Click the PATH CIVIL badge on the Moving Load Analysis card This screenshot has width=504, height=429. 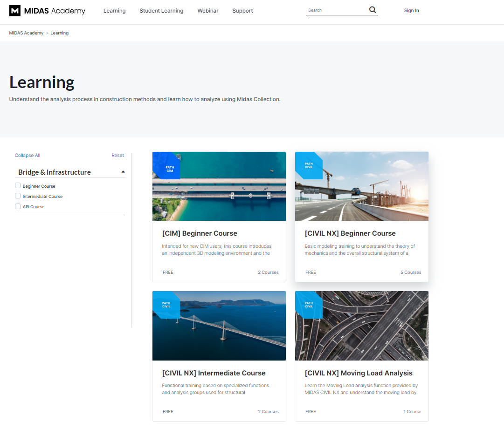click(309, 305)
